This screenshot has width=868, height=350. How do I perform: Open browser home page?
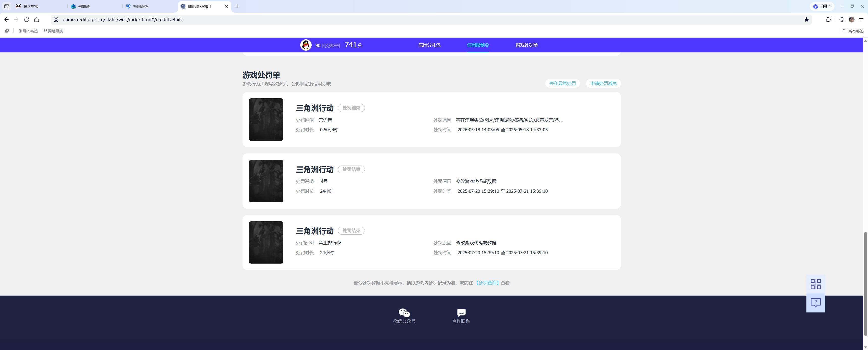37,19
